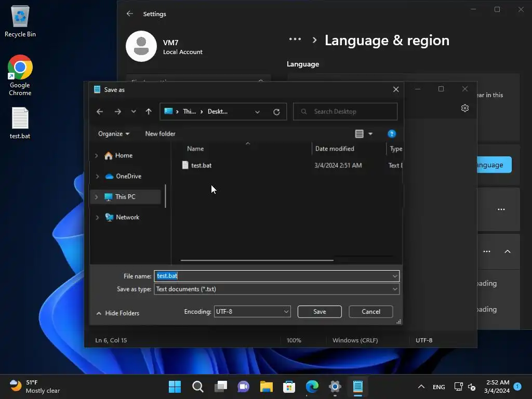Open the File name dropdown arrow
The image size is (532, 399).
[x=395, y=276]
